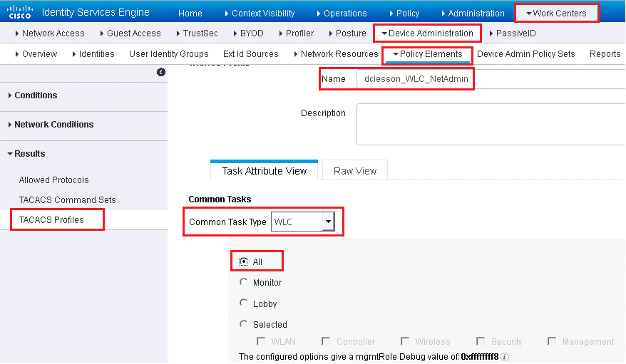The height and width of the screenshot is (364, 626).
Task: Switch to the Raw View tab
Action: pos(355,171)
